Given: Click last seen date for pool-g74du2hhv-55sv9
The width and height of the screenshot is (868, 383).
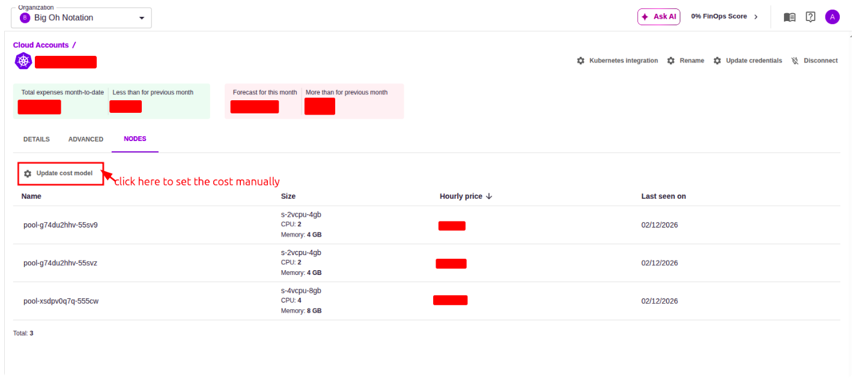Looking at the screenshot, I should tap(660, 225).
